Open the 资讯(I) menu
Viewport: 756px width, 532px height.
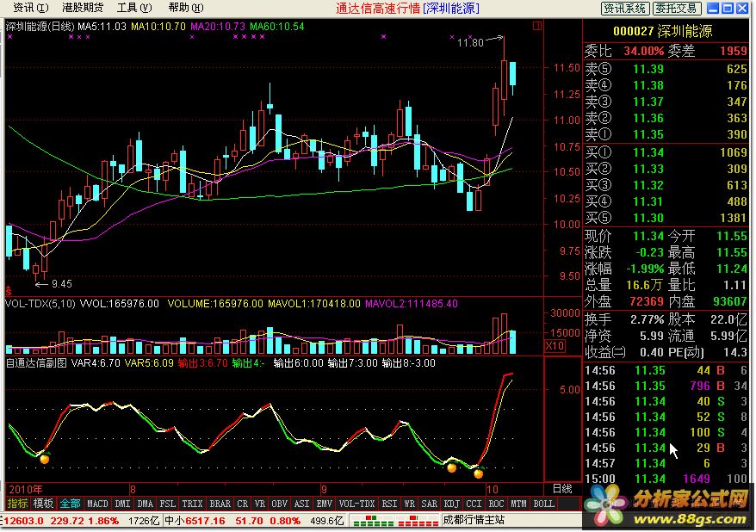click(x=30, y=8)
